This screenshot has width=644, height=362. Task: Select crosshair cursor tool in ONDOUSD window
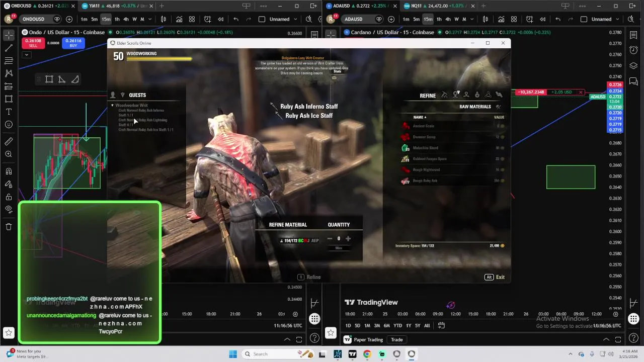pos(9,35)
